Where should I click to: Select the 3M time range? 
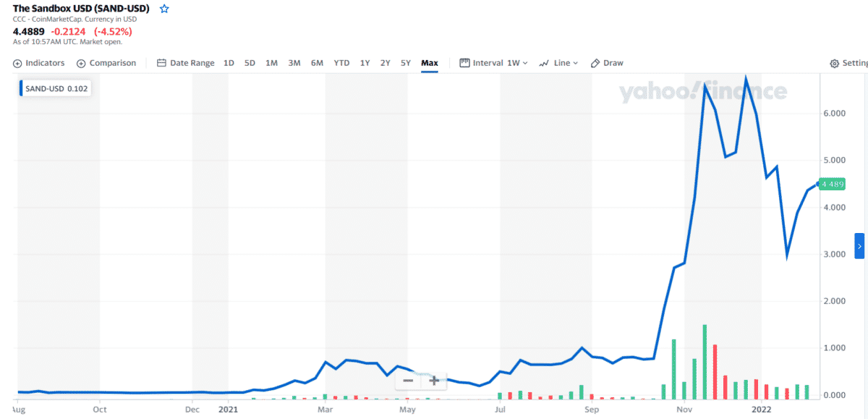point(294,63)
